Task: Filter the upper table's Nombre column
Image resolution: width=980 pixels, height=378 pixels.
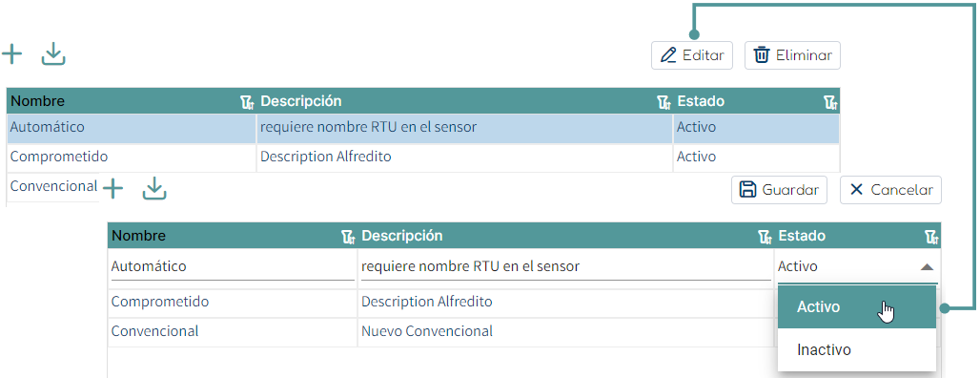Action: tap(248, 103)
